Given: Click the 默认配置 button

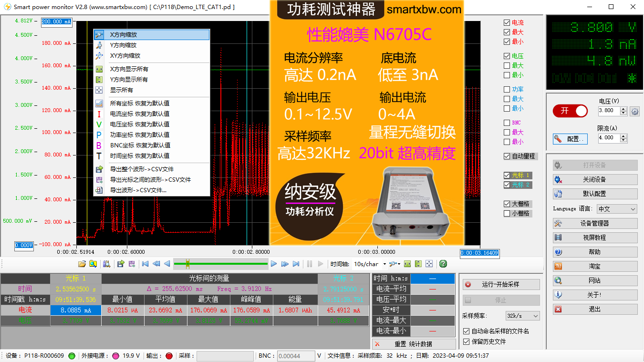Looking at the screenshot, I should tap(595, 194).
